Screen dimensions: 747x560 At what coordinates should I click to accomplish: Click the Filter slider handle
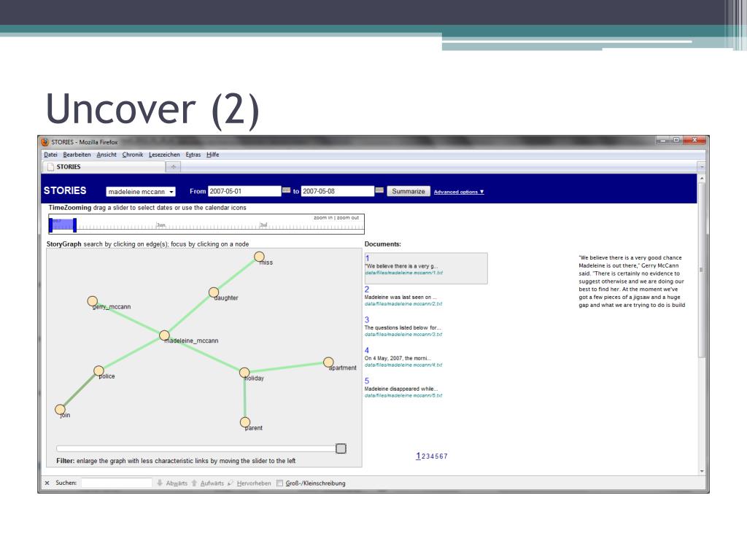[341, 448]
